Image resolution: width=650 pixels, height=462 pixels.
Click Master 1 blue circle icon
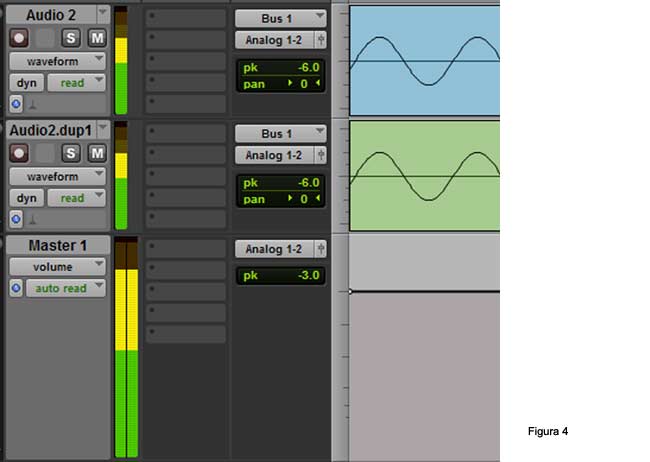[16, 288]
